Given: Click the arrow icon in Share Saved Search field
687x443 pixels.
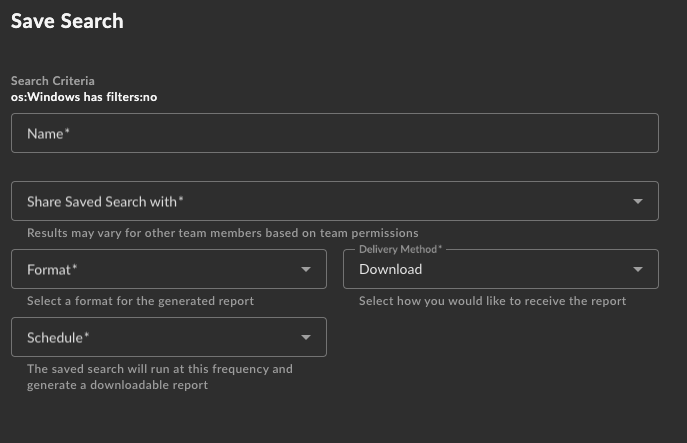Looking at the screenshot, I should point(638,202).
